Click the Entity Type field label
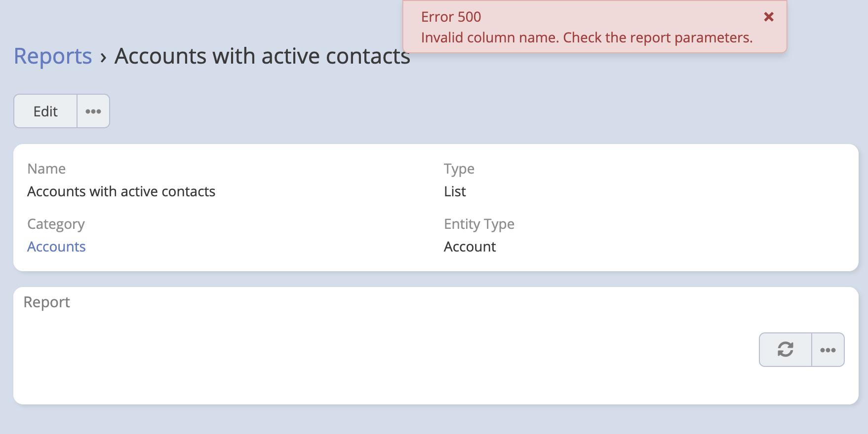 click(x=479, y=224)
